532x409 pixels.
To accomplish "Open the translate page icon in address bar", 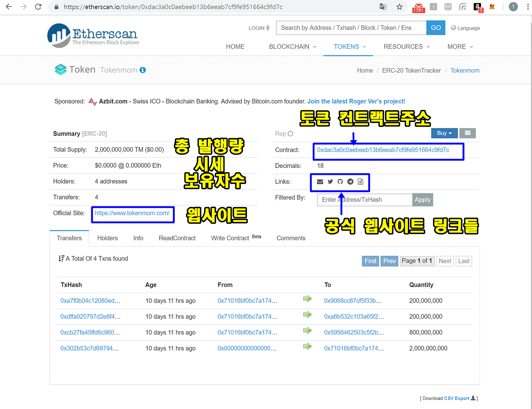I will 383,7.
